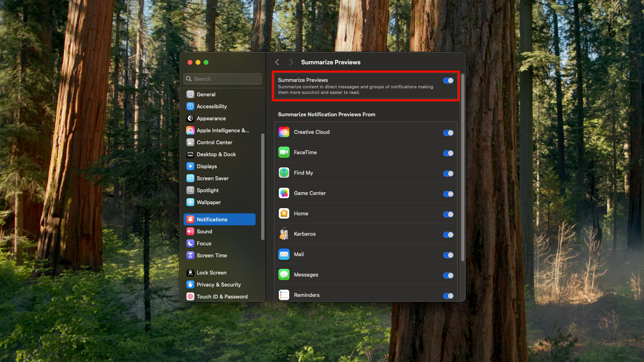644x362 pixels.
Task: Click the Sound speaker icon
Action: click(190, 231)
